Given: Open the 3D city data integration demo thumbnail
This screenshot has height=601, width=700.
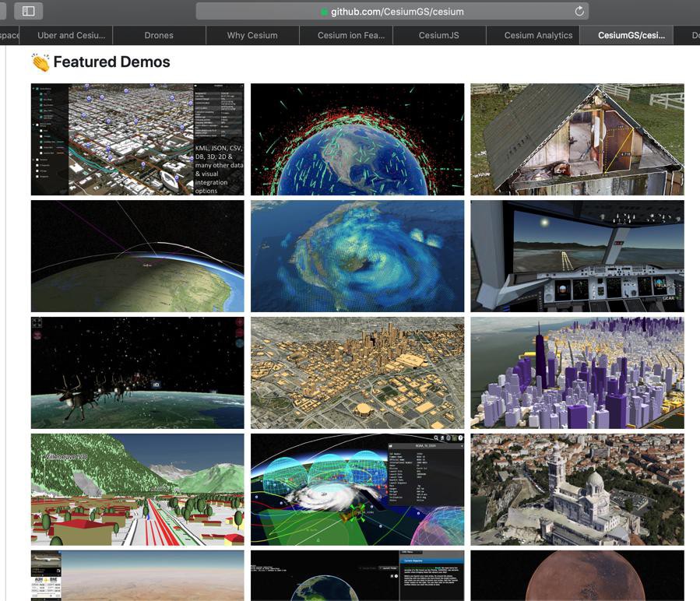Looking at the screenshot, I should pyautogui.click(x=138, y=139).
